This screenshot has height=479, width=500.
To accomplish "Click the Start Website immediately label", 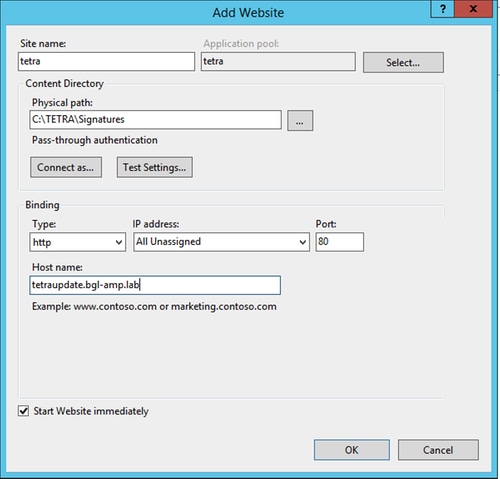I will point(91,411).
